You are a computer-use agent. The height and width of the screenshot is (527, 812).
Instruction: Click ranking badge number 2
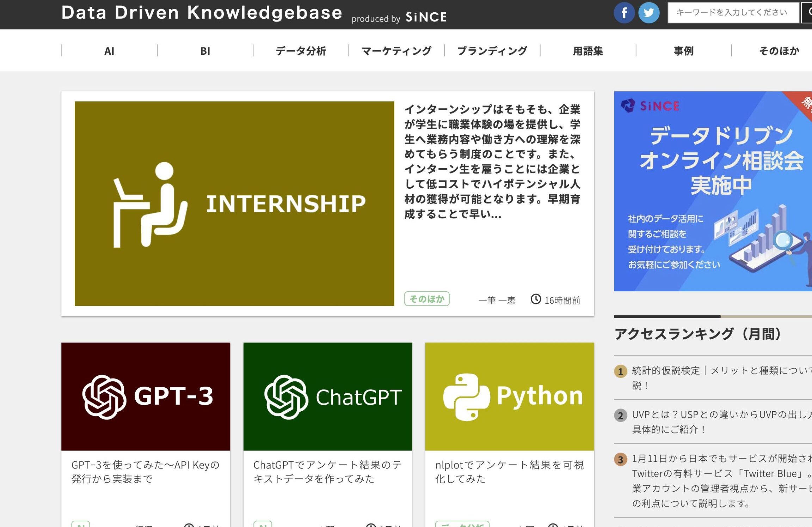(621, 416)
